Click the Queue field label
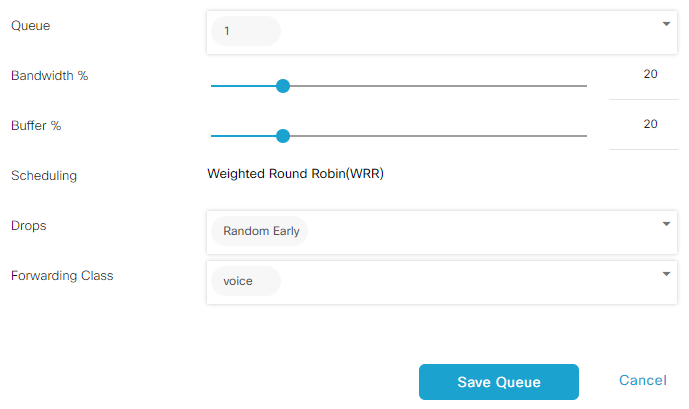689x409 pixels. (30, 25)
